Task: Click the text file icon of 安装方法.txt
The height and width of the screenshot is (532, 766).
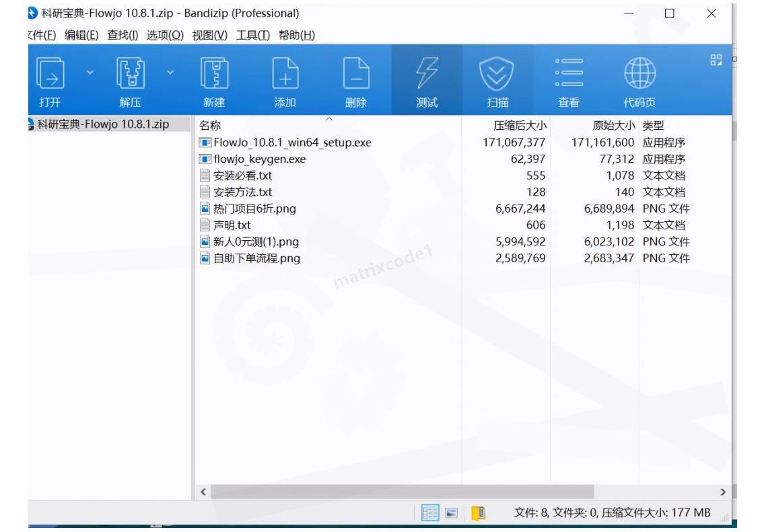Action: (x=205, y=192)
